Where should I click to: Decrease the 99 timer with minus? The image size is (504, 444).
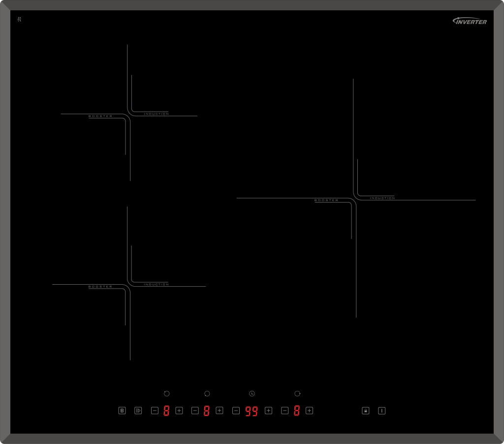pos(236,411)
